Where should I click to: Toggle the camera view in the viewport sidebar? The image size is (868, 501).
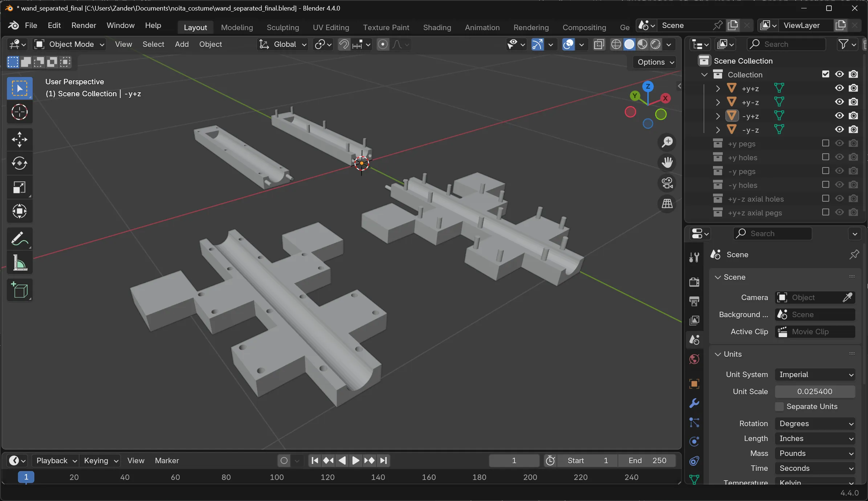pos(667,183)
